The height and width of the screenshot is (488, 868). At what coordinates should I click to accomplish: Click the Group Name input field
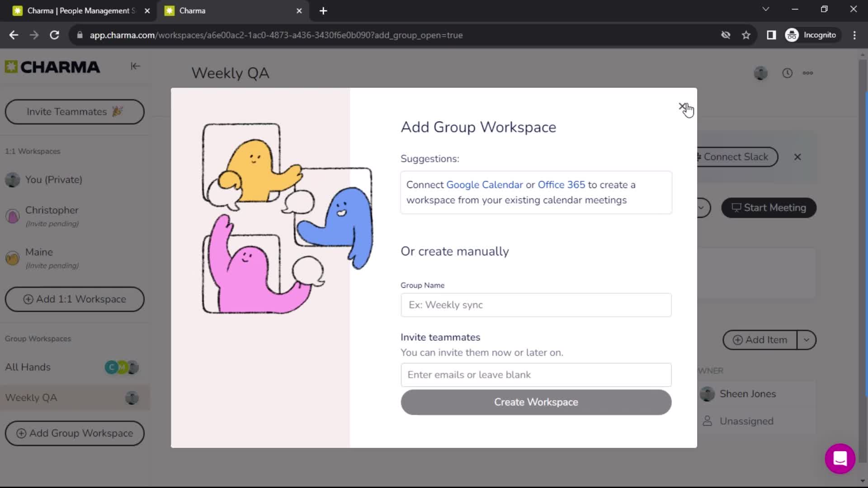(536, 305)
